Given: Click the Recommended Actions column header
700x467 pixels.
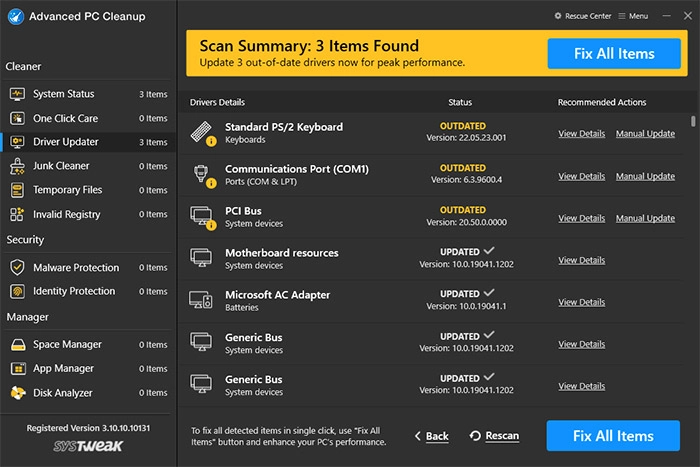Looking at the screenshot, I should click(x=602, y=102).
